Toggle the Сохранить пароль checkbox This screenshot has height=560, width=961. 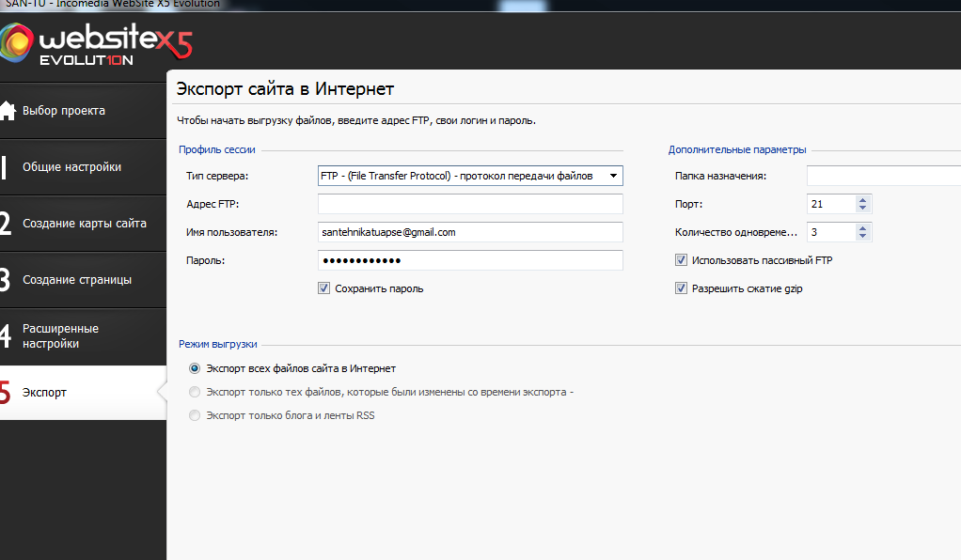pos(323,288)
